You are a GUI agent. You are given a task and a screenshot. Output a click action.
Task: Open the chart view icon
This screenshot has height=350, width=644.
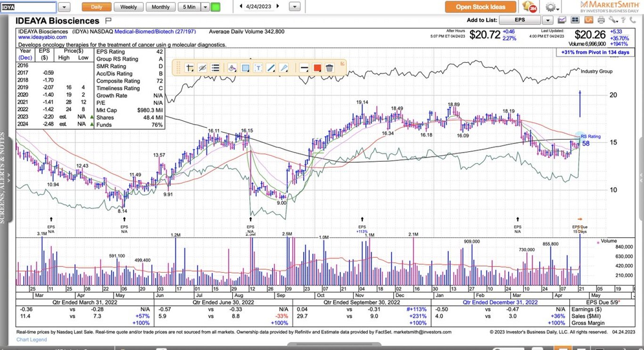pos(562,20)
